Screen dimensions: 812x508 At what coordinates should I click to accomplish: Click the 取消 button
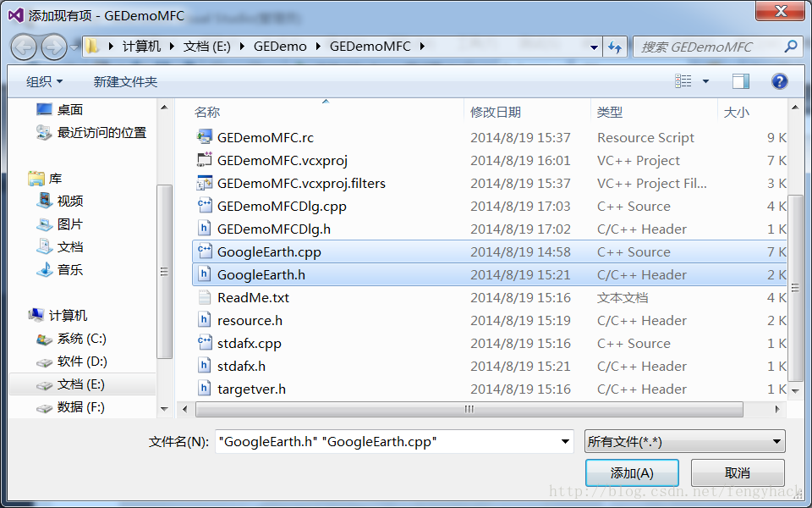(738, 472)
